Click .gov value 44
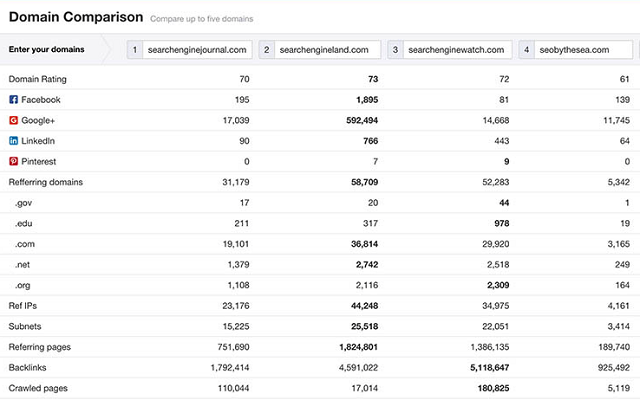 pyautogui.click(x=504, y=203)
